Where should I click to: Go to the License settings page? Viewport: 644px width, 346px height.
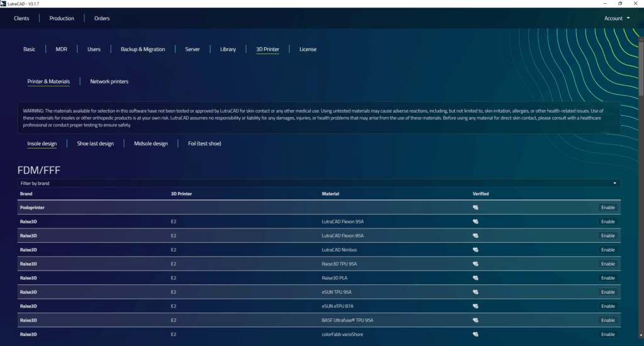pos(308,49)
